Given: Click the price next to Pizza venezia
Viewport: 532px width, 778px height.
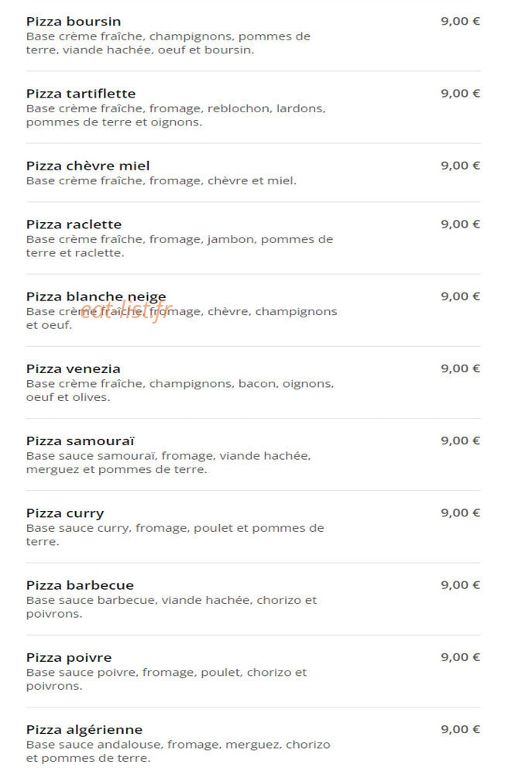Looking at the screenshot, I should coord(461,368).
